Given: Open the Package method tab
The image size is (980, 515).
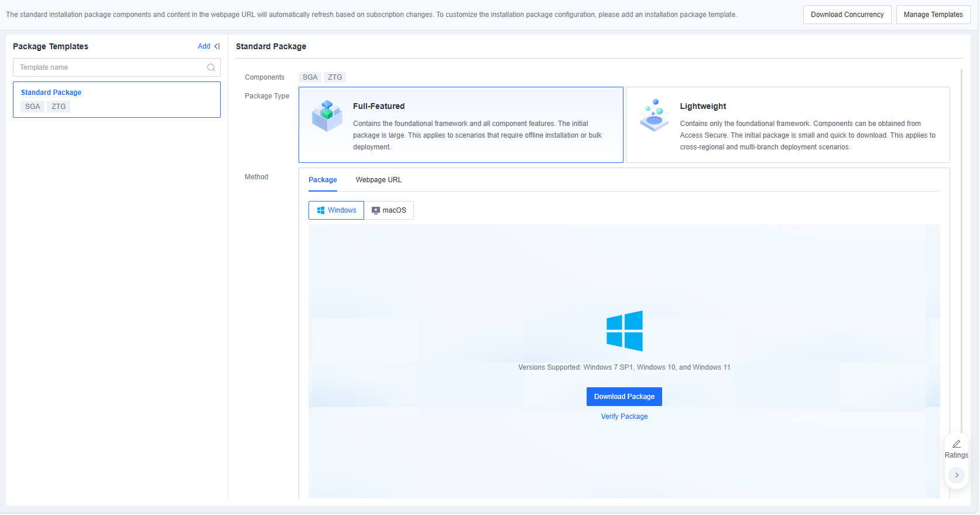Looking at the screenshot, I should (323, 180).
